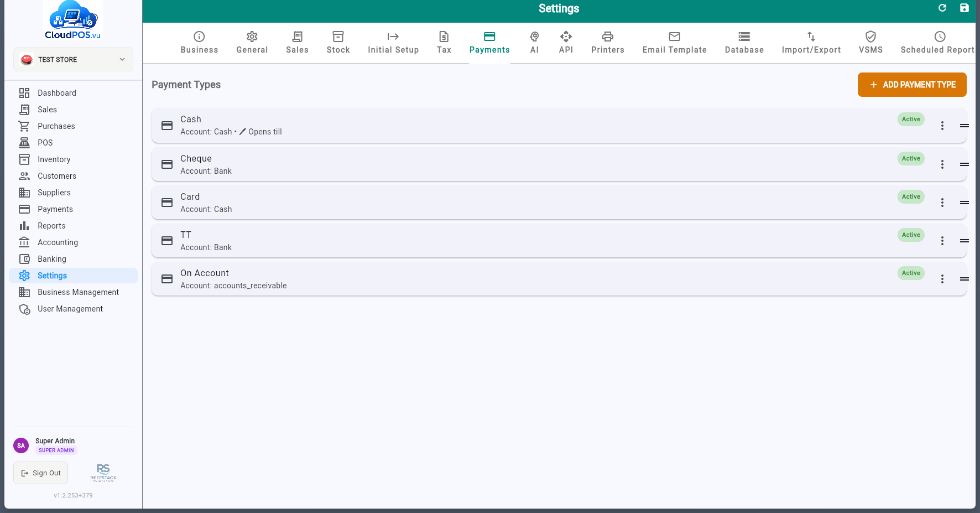Image resolution: width=980 pixels, height=513 pixels.
Task: Click the card icon of On Account type
Action: coord(167,279)
